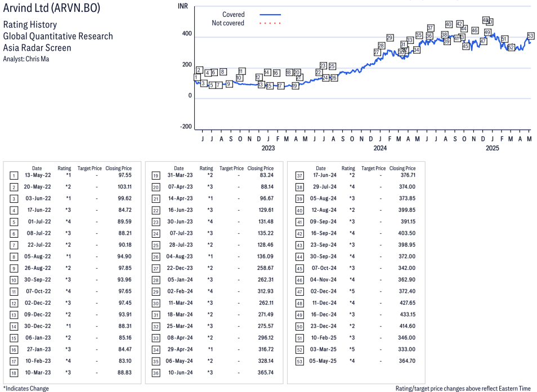Image resolution: width=537 pixels, height=392 pixels.
Task: Click the 131.48 closing price
Action: click(x=266, y=222)
